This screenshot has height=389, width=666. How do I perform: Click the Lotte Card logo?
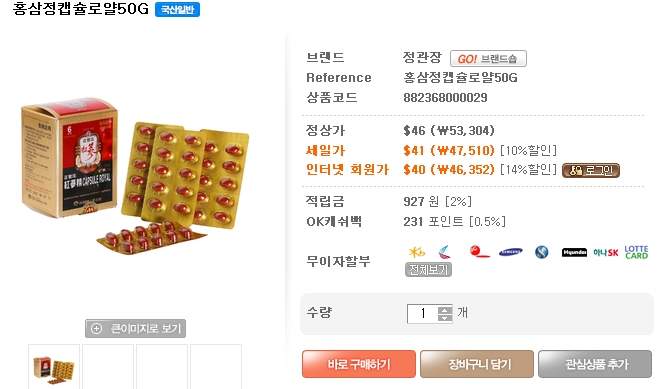[636, 252]
